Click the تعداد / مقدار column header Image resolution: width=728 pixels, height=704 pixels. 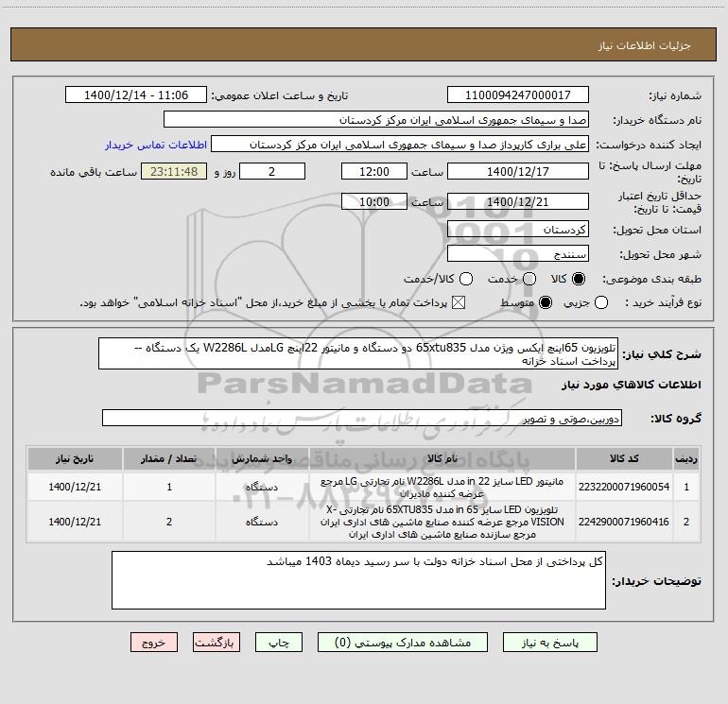click(x=169, y=458)
